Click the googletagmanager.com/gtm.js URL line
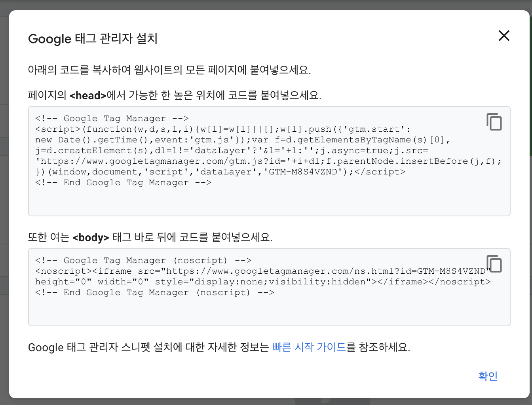Screen dimensions: 532x405 point(268,161)
